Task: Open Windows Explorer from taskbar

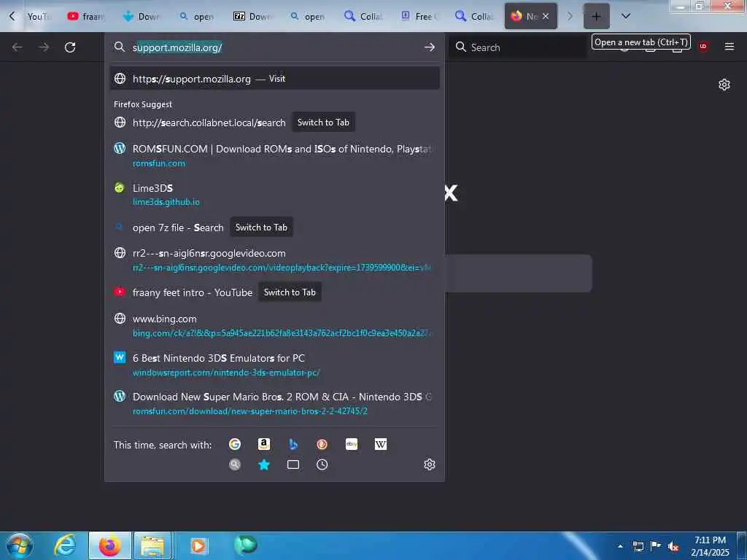Action: (152, 545)
